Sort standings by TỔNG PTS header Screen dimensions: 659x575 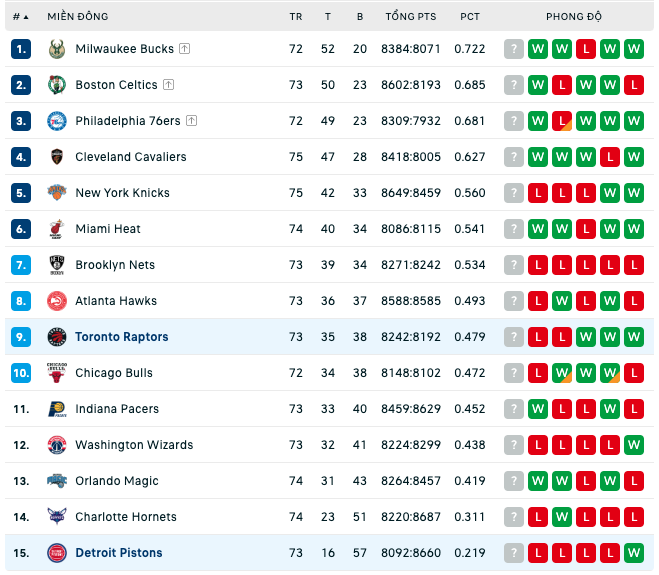click(x=411, y=17)
